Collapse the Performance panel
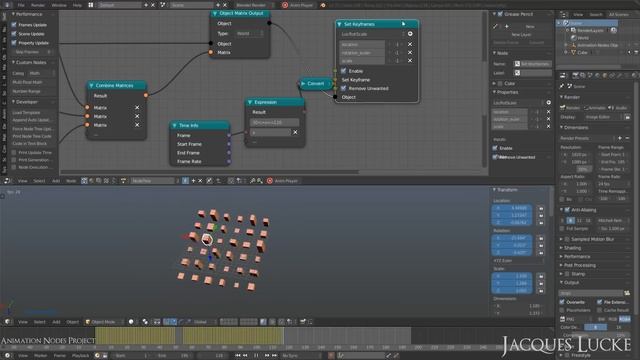This screenshot has width=640, height=360. click(13, 14)
